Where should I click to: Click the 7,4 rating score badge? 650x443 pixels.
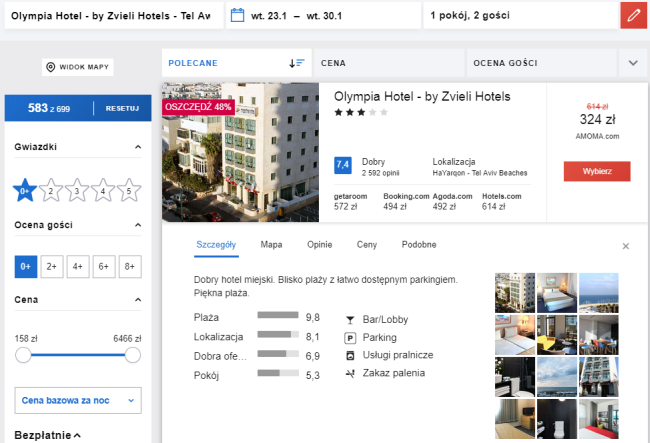(x=343, y=165)
